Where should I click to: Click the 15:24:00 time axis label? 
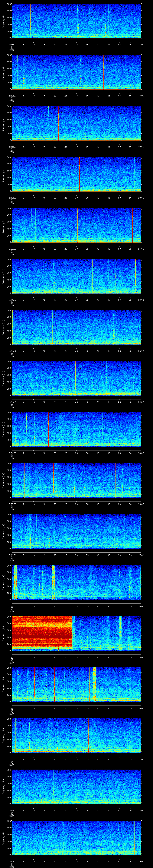[12, 453]
